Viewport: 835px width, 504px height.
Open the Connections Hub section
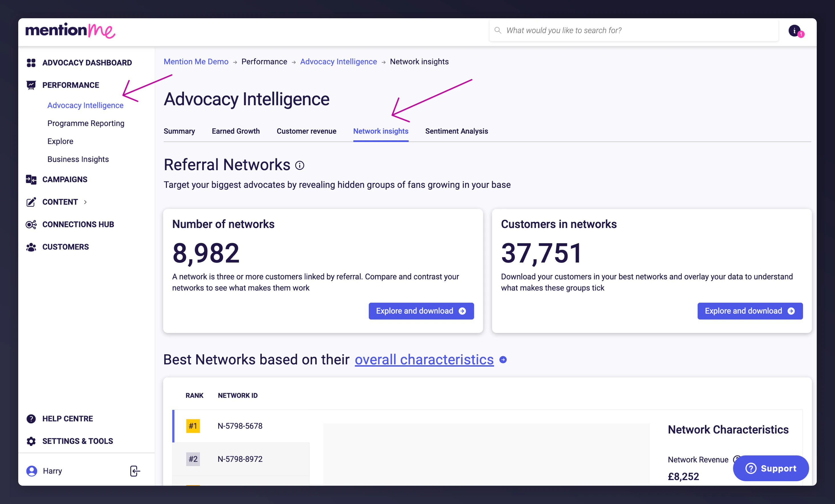[78, 225]
